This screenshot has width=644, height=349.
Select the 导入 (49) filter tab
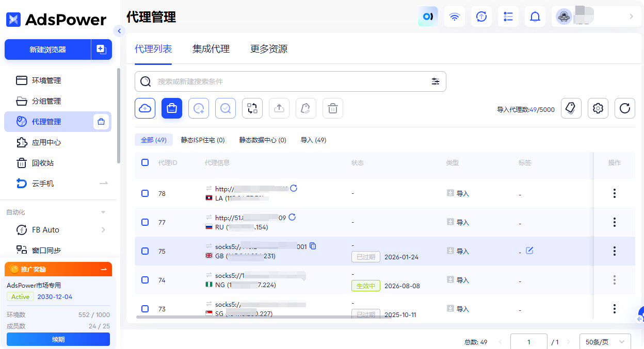pyautogui.click(x=313, y=140)
